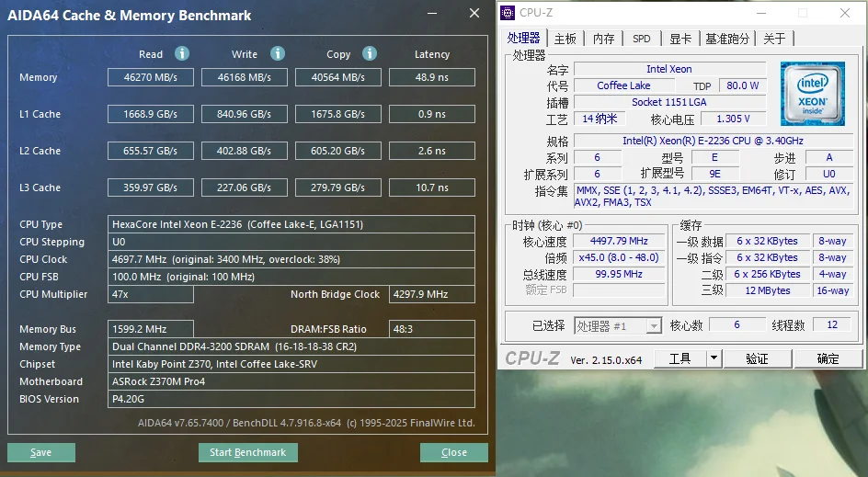Click the info icon beside Write
This screenshot has width=868, height=477.
coord(278,53)
